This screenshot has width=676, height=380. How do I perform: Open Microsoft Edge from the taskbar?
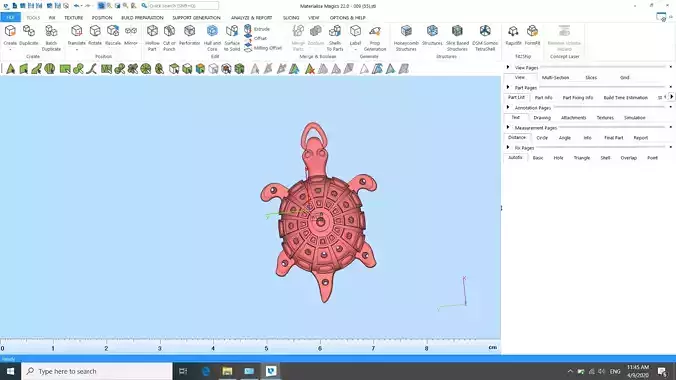(x=206, y=371)
